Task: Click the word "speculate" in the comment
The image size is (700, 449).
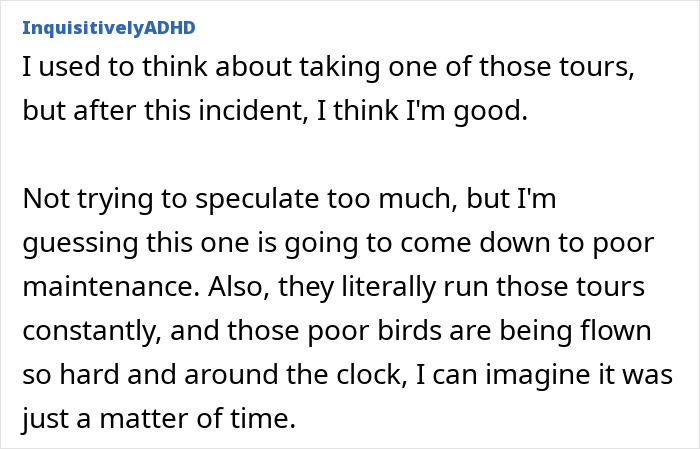Action: coord(259,199)
